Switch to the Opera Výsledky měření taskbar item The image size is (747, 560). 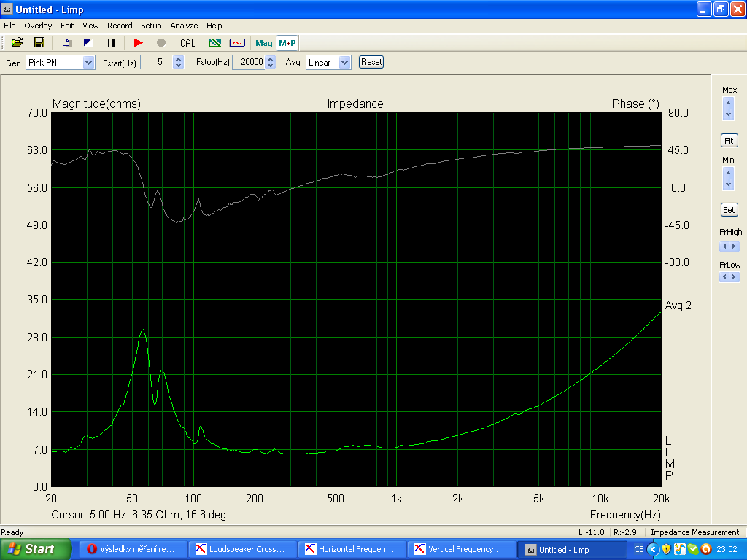(133, 549)
